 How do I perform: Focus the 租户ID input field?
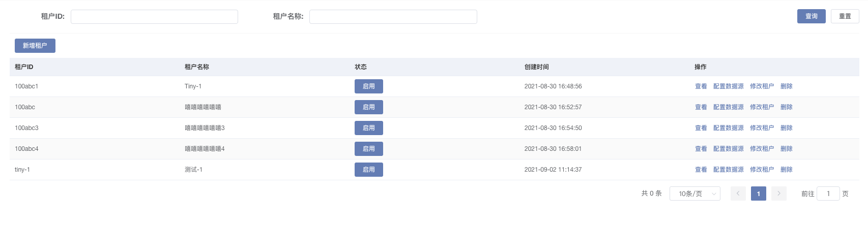coord(154,17)
